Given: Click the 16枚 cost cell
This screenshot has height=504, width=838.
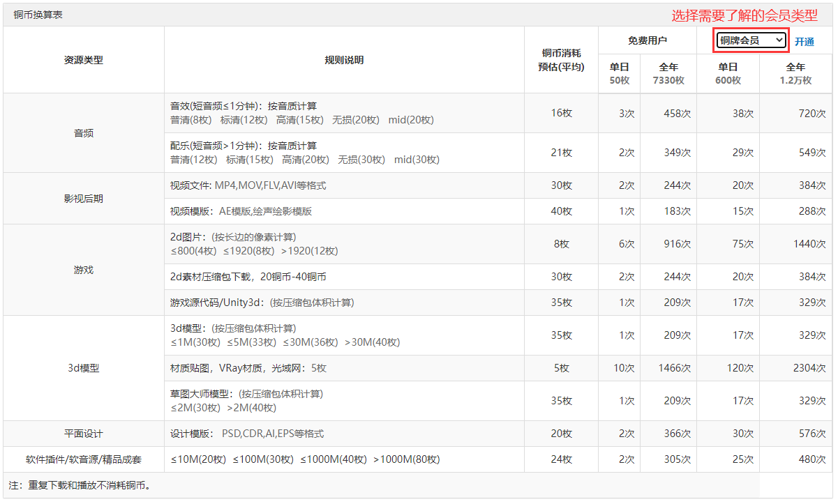Looking at the screenshot, I should 561,113.
